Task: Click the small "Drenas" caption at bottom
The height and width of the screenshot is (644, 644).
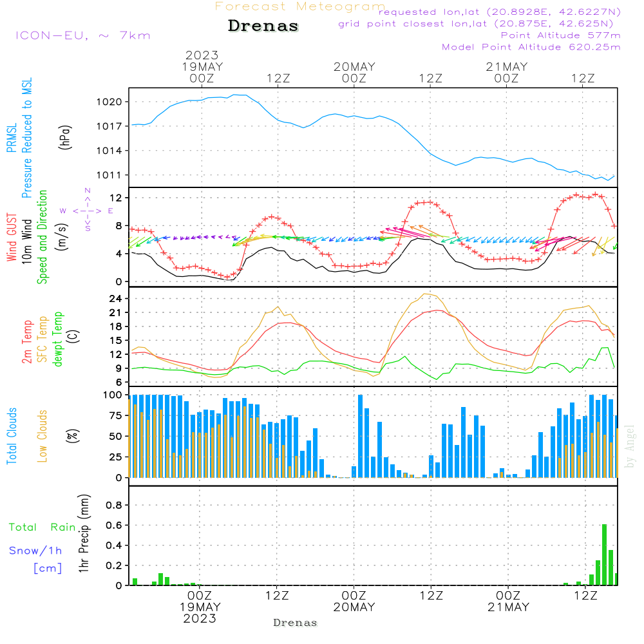Action: (x=296, y=623)
